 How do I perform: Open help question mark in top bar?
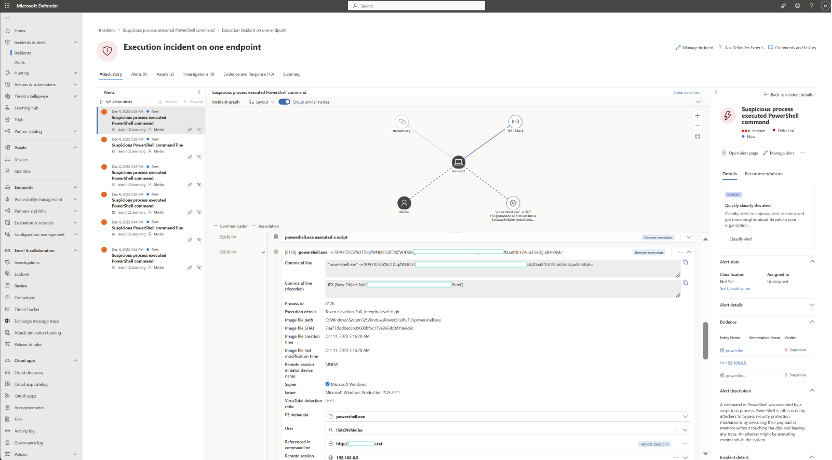(x=811, y=6)
